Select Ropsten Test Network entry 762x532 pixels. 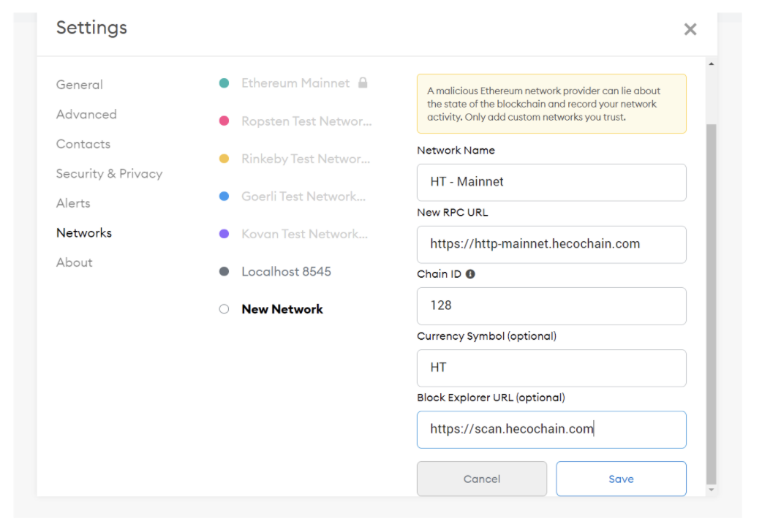306,121
